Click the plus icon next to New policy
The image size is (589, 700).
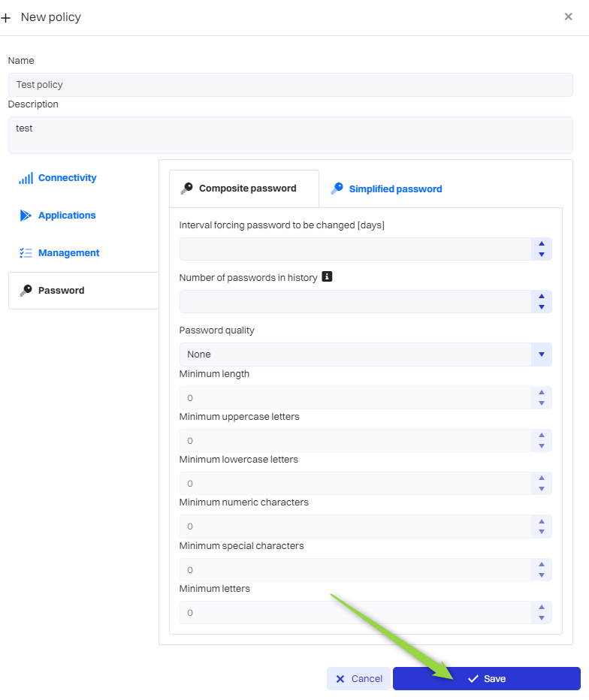6,17
